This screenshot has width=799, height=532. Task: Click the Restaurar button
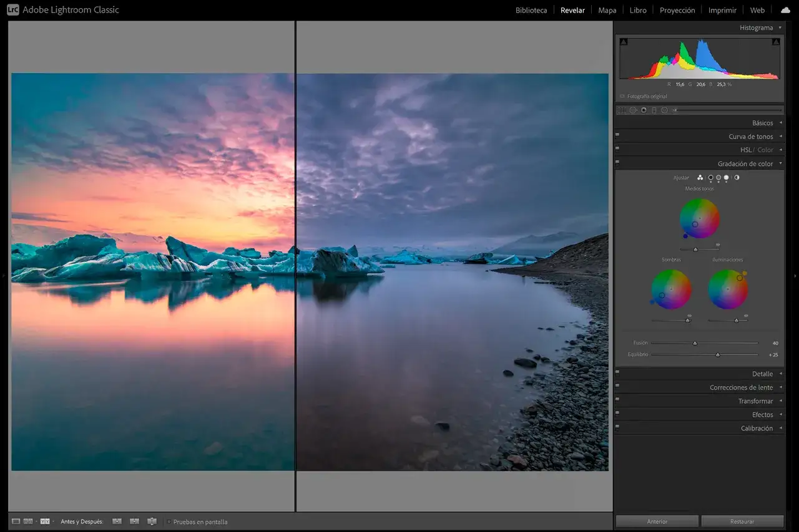click(x=742, y=521)
